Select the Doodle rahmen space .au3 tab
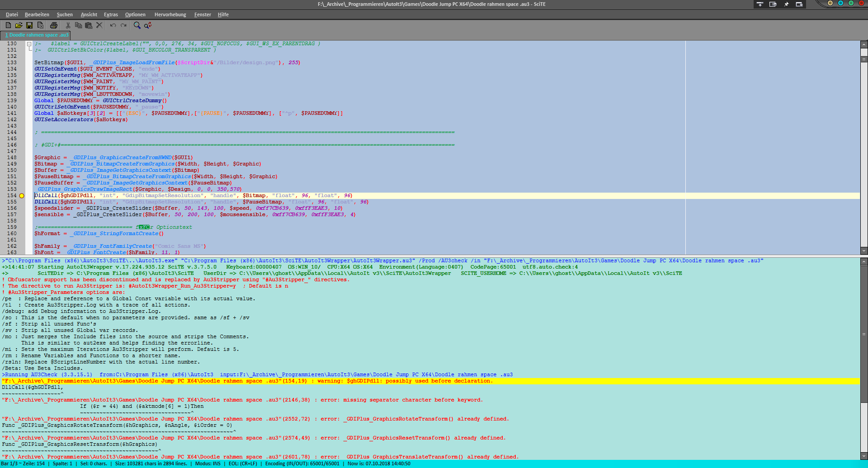Screen dimensions: 868x468 pos(36,35)
